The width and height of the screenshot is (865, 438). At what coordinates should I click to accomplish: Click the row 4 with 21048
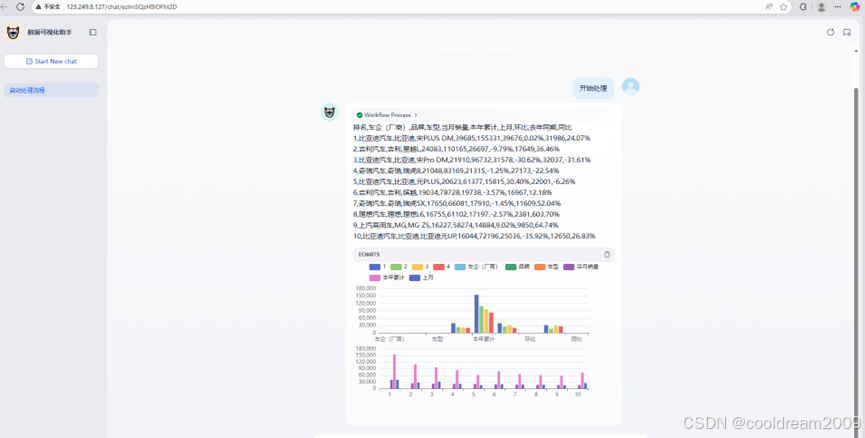click(x=456, y=170)
